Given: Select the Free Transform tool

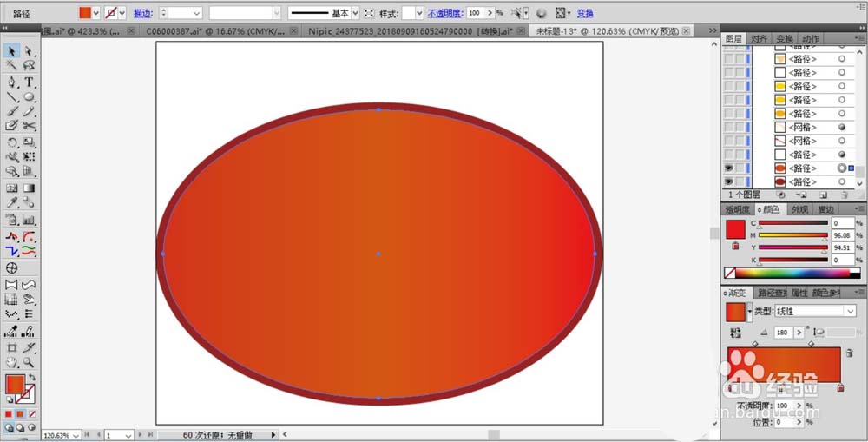Looking at the screenshot, I should point(30,157).
